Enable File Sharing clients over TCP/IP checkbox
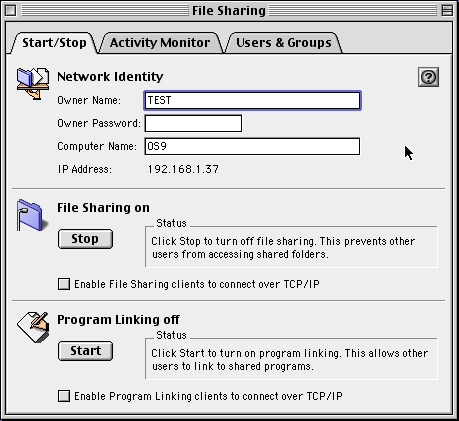Viewport: 459px width, 421px height. [64, 284]
